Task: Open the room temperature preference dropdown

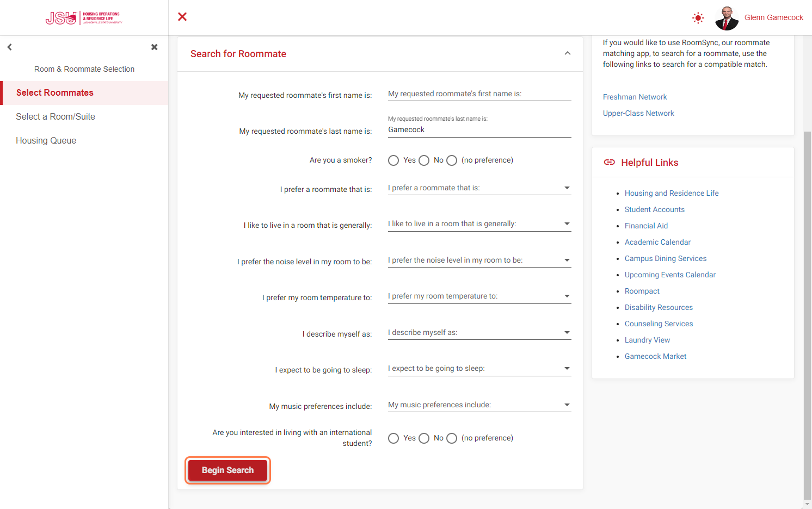Action: coord(479,296)
